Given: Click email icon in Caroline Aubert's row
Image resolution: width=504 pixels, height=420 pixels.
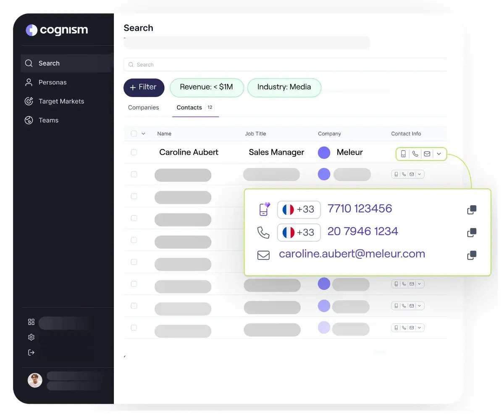Looking at the screenshot, I should 427,154.
